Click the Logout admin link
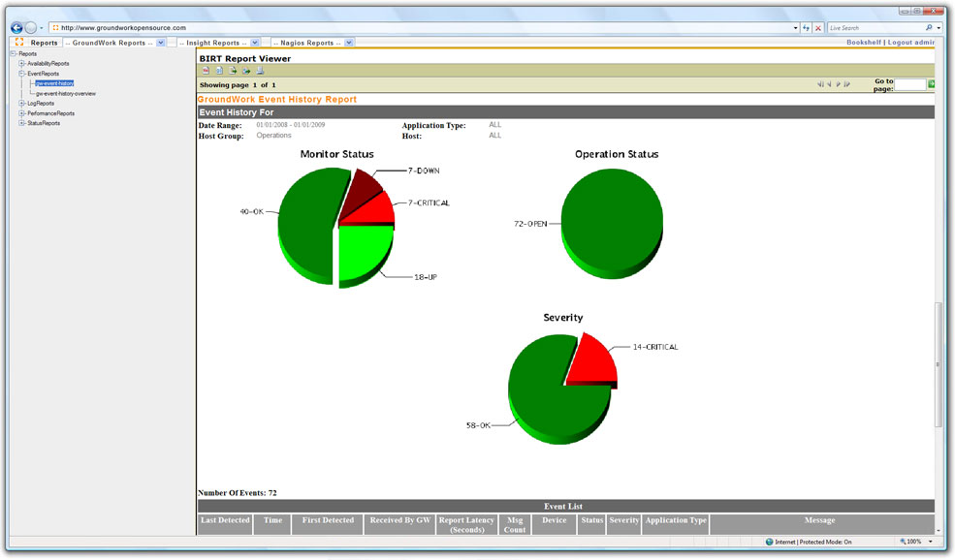The image size is (955, 560). [x=911, y=43]
